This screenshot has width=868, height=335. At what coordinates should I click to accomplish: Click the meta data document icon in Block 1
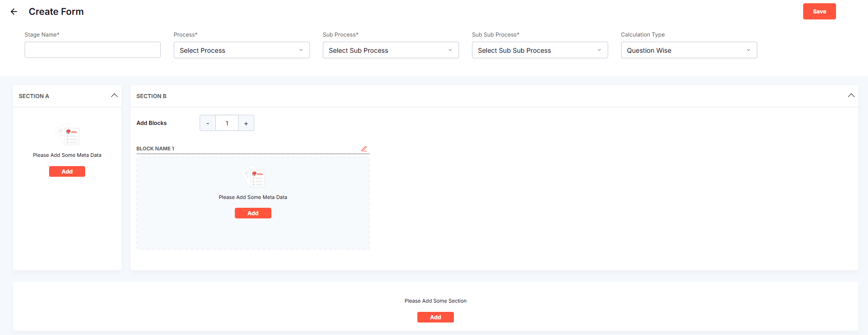[253, 177]
